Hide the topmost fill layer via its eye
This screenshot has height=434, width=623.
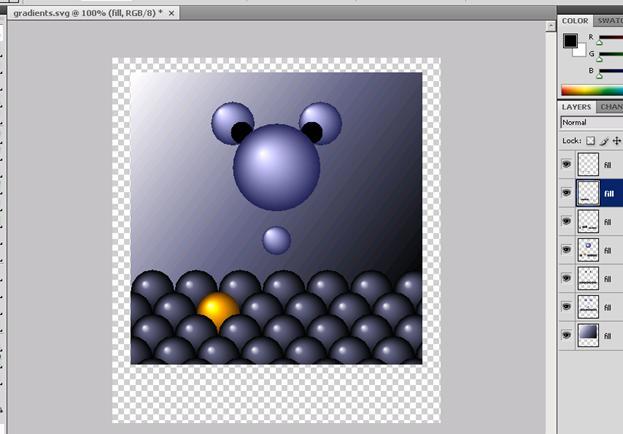[x=567, y=164]
